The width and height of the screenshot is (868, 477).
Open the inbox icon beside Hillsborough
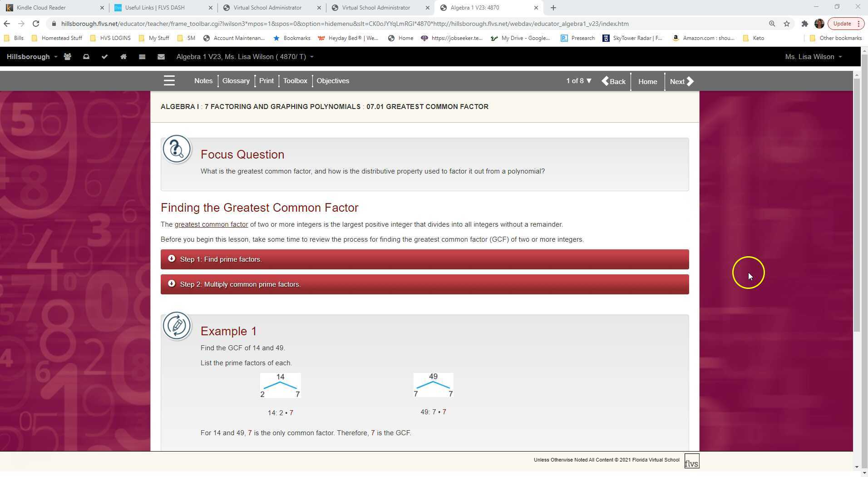[x=86, y=56]
